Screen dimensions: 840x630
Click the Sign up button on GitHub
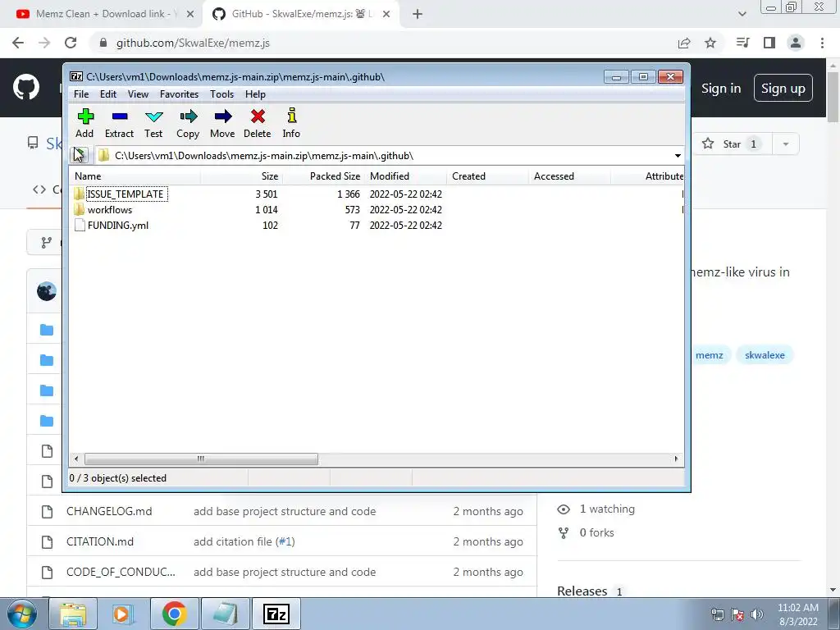(783, 89)
